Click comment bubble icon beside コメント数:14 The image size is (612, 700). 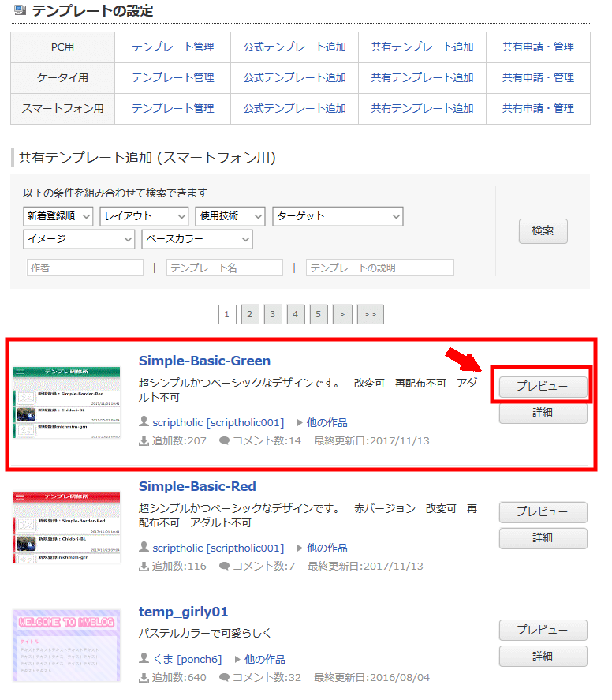pos(224,440)
